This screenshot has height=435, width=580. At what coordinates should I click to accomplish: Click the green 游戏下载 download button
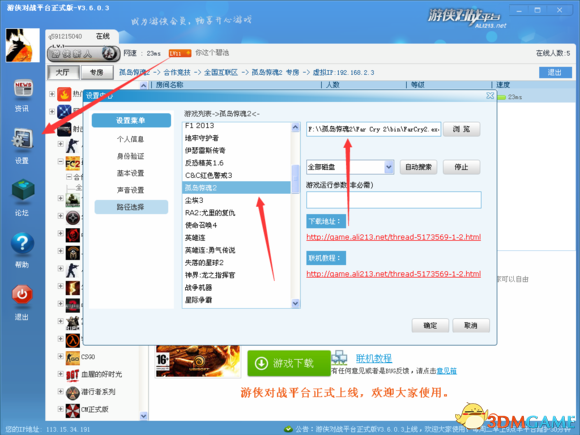tap(289, 363)
